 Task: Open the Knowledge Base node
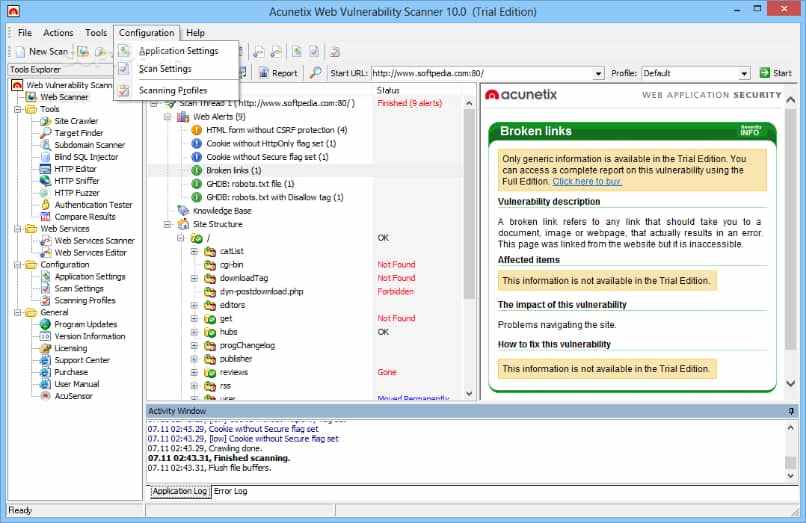[x=222, y=211]
